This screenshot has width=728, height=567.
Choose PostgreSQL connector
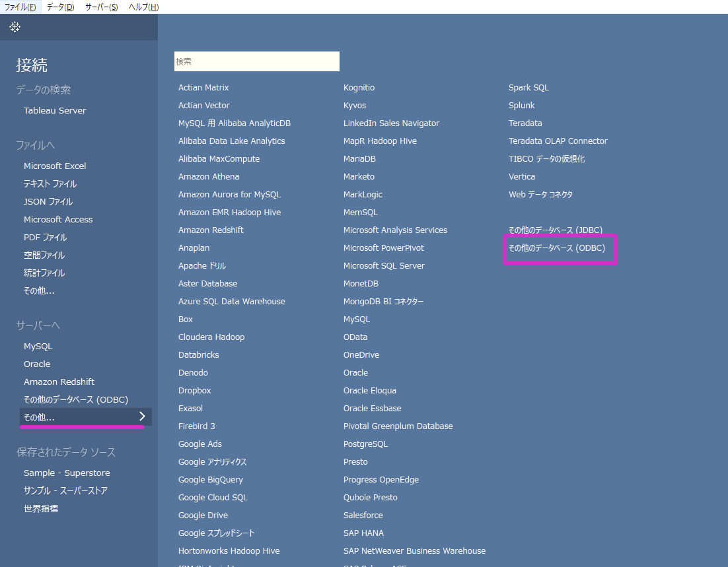click(x=365, y=444)
